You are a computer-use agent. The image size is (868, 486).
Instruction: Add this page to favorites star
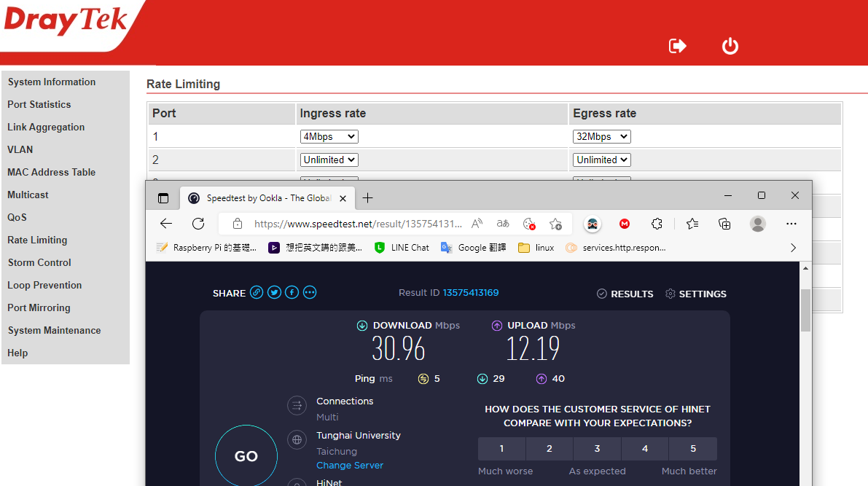pyautogui.click(x=555, y=224)
